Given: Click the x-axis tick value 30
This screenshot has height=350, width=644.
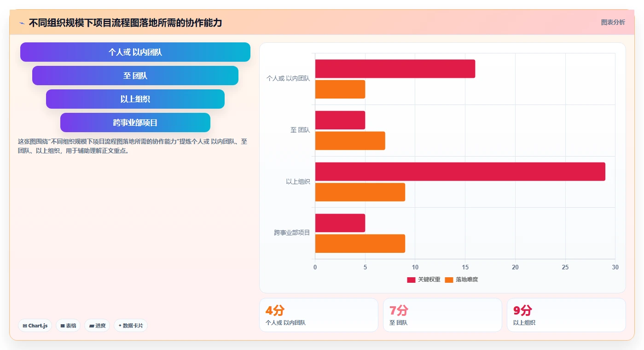Looking at the screenshot, I should pos(615,268).
